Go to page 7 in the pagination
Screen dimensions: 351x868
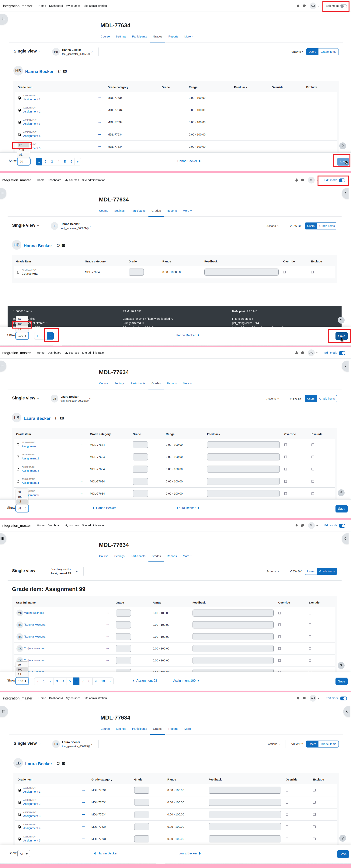click(x=83, y=681)
